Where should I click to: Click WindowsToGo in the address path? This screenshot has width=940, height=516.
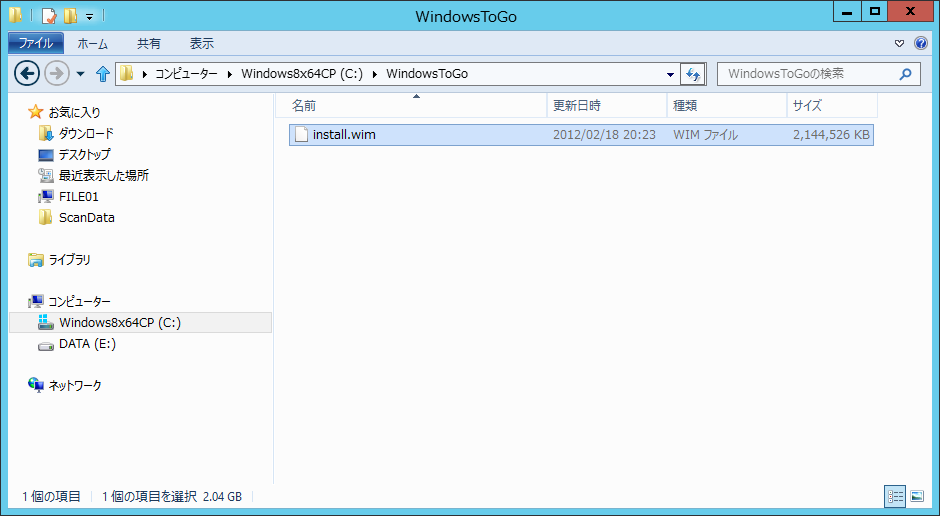click(427, 74)
